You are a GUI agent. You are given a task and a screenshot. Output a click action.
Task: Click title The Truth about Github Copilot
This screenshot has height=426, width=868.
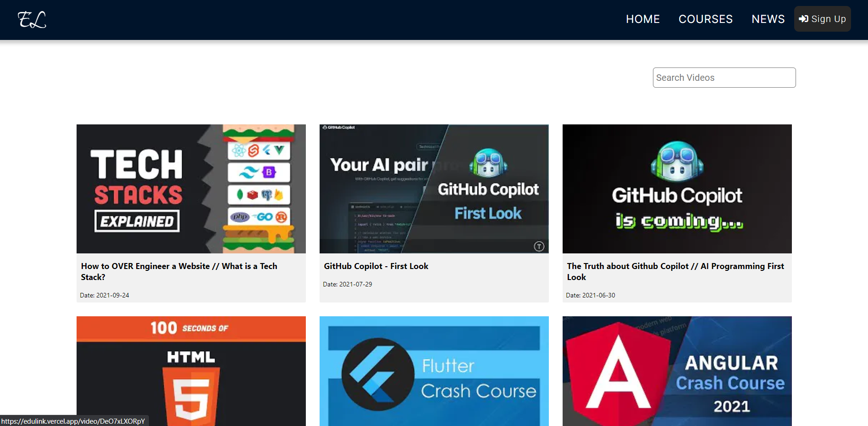(675, 272)
